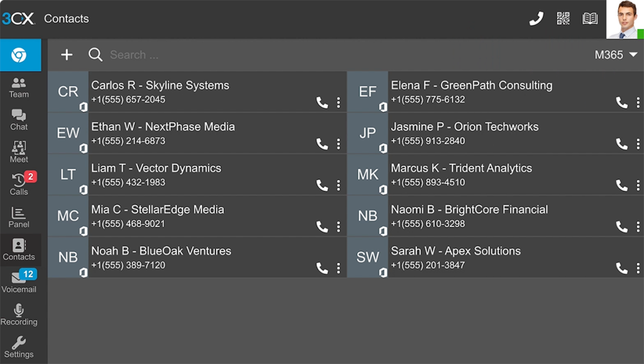Click the user profile photo
The image size is (644, 364).
[623, 19]
